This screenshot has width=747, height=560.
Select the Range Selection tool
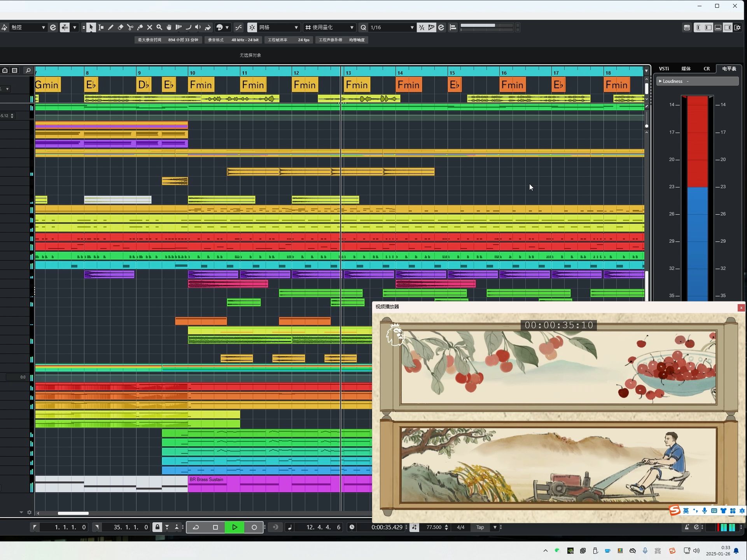(x=101, y=27)
